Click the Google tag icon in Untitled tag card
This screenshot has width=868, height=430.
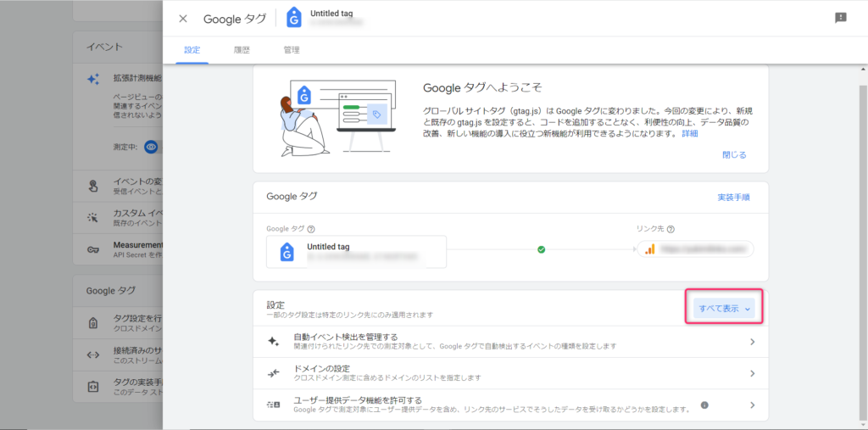(x=287, y=252)
